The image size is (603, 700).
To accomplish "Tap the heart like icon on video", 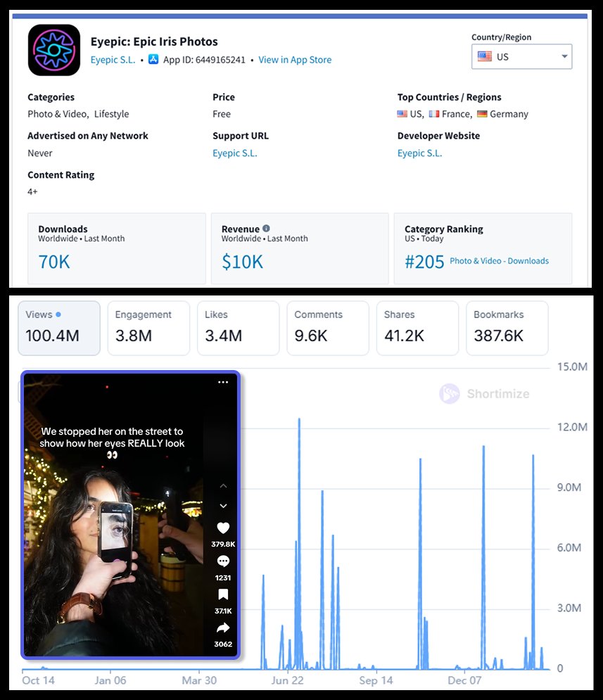I will (223, 528).
